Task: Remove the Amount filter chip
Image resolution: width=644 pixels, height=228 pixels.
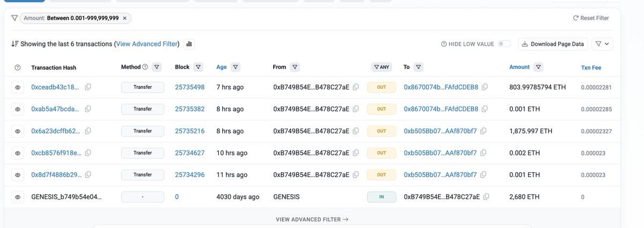Action: (125, 18)
